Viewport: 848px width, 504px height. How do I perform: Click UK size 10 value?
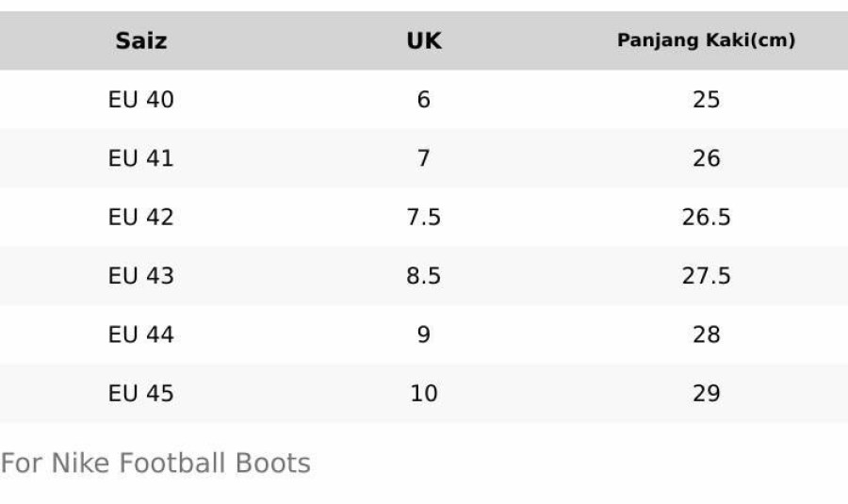click(424, 393)
